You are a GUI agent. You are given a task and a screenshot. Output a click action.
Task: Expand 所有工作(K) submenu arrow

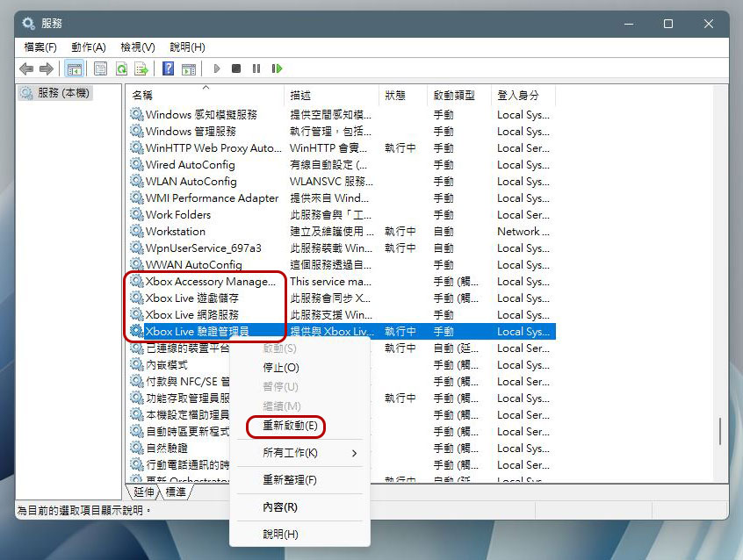[355, 454]
